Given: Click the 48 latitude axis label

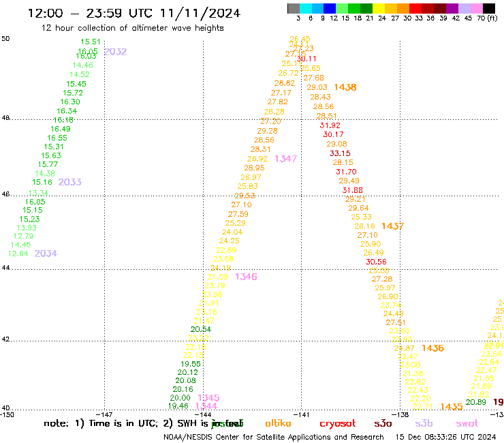Looking at the screenshot, I should (5, 118).
